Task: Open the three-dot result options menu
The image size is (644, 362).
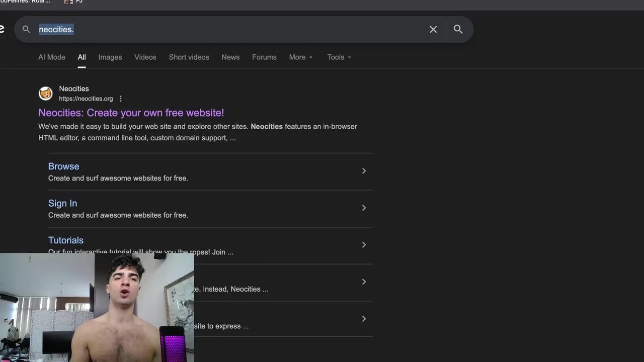Action: (120, 99)
